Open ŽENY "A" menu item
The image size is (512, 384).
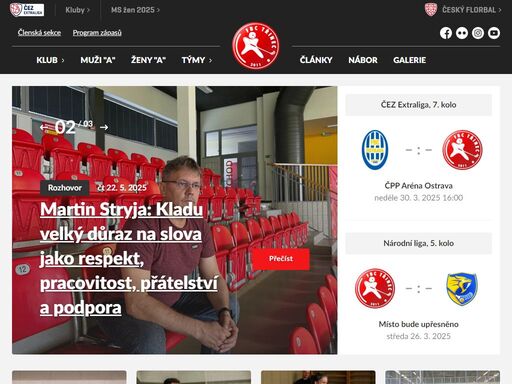148,60
